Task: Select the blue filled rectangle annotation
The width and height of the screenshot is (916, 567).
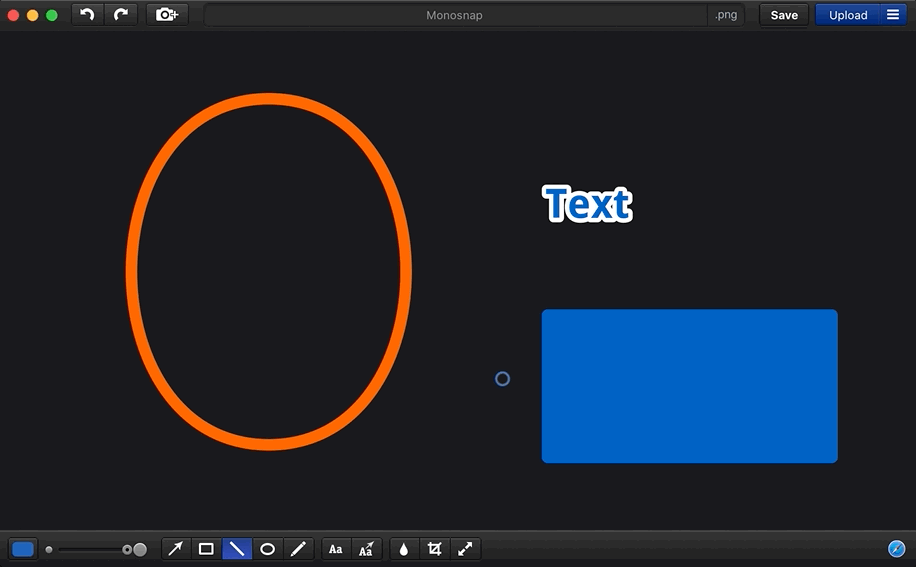Action: 689,386
